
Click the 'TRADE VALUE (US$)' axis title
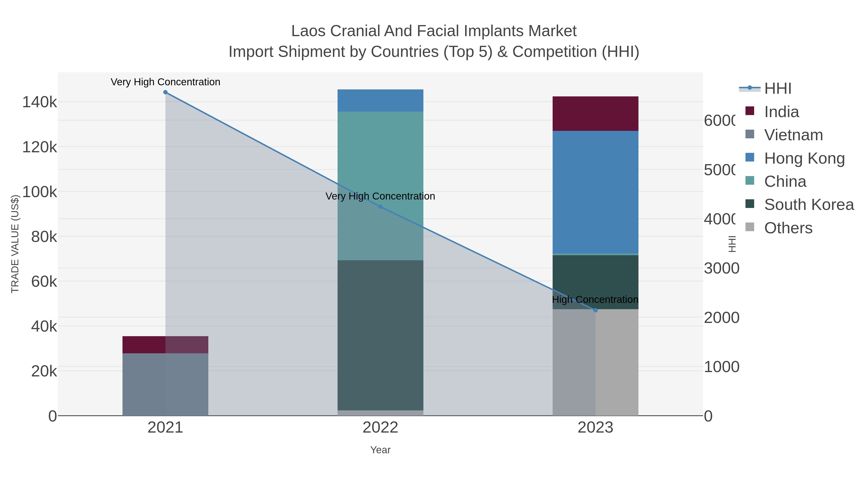click(x=15, y=244)
